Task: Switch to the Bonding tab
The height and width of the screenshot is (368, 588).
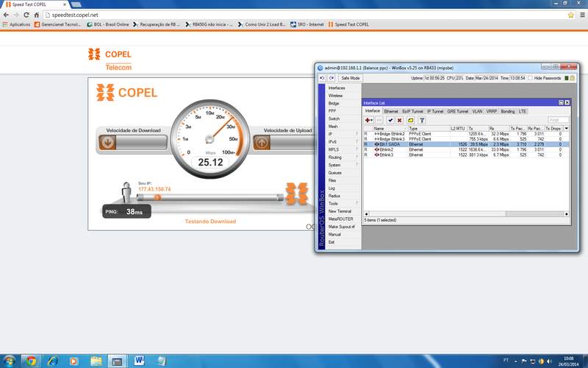Action: 508,111
